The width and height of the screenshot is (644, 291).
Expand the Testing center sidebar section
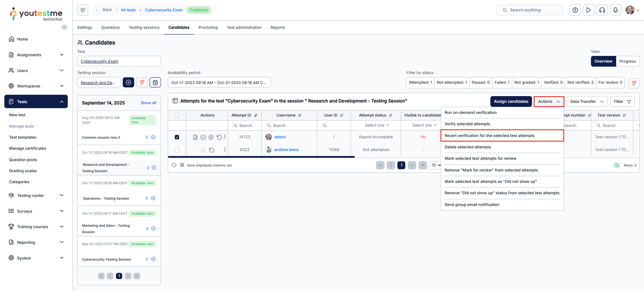[x=36, y=196]
